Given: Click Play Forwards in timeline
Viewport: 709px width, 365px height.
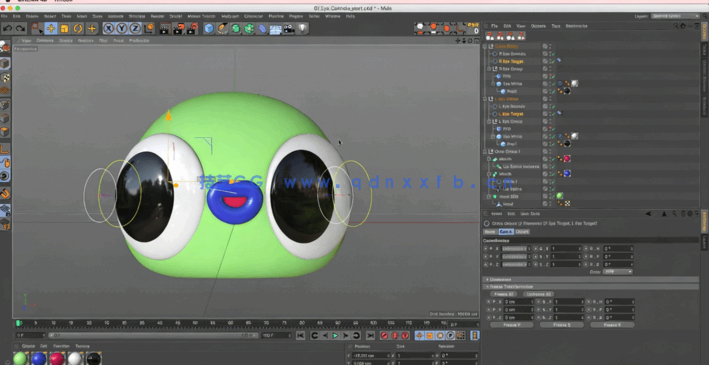Looking at the screenshot, I should (x=335, y=335).
